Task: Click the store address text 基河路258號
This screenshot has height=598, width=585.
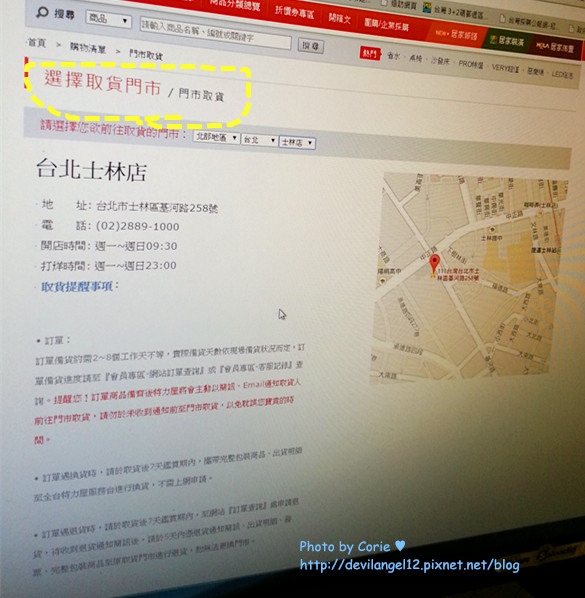Action: click(157, 207)
